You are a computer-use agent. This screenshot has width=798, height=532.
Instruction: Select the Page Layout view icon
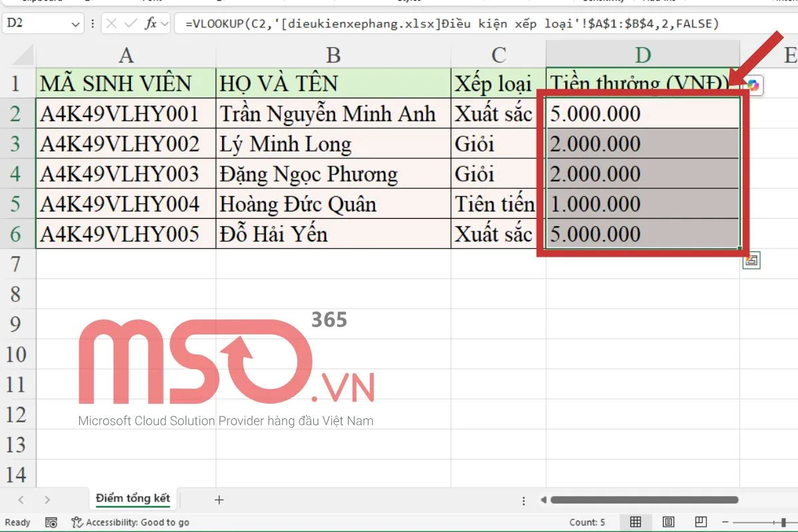point(668,522)
